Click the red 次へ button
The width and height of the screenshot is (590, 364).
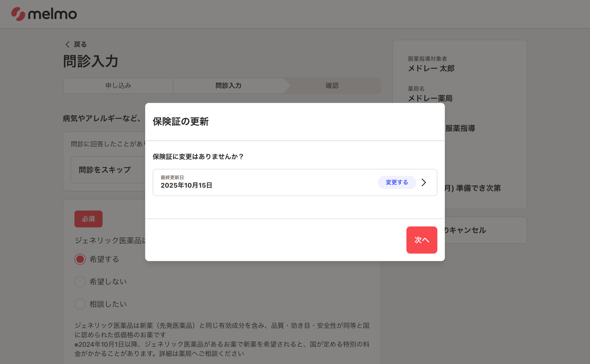(421, 240)
